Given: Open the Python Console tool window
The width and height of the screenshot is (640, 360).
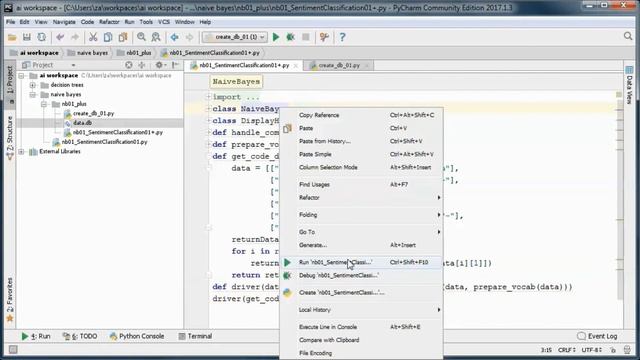Looking at the screenshot, I should click(x=137, y=336).
